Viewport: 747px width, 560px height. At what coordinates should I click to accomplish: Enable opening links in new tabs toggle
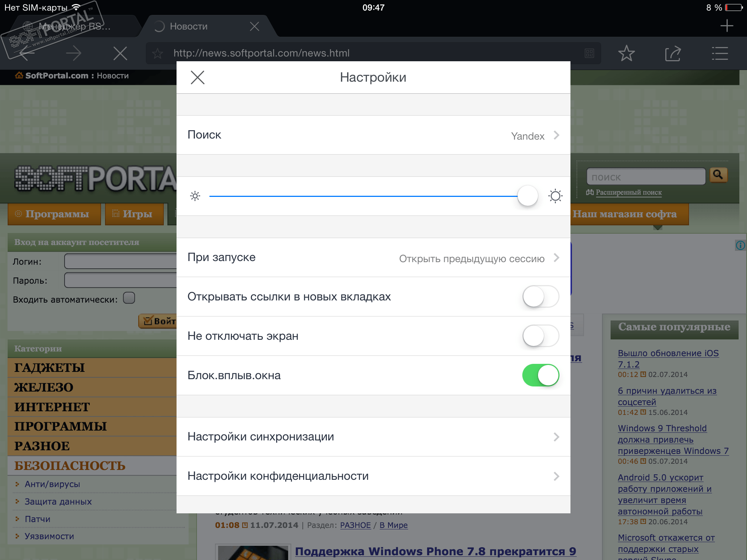point(540,296)
